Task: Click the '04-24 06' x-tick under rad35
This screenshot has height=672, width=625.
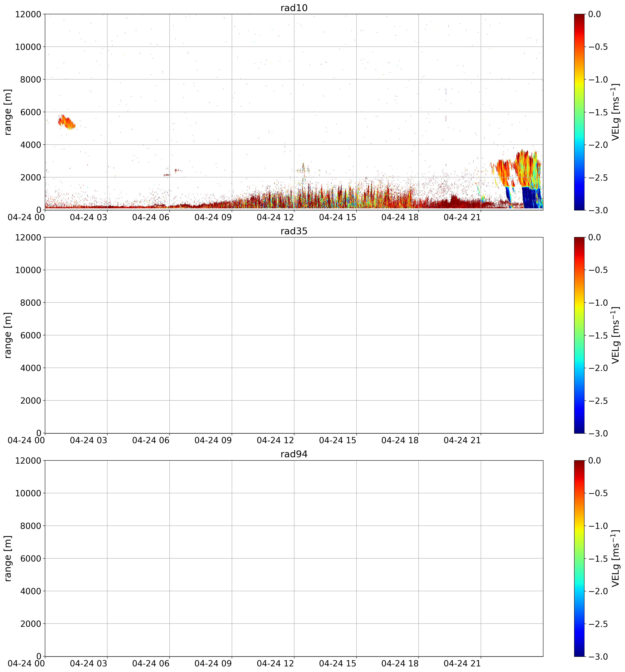Action: pyautogui.click(x=151, y=440)
